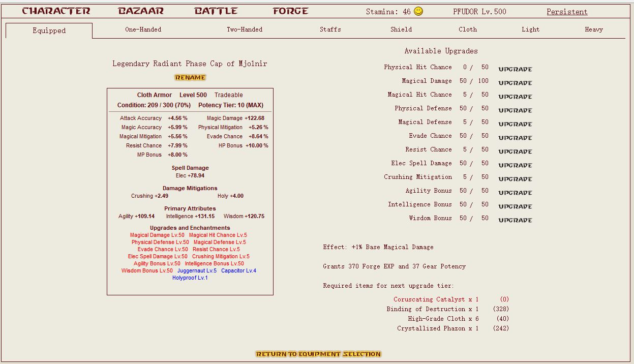The height and width of the screenshot is (364, 634).
Task: Switch to the Heavy tab
Action: [x=594, y=29]
